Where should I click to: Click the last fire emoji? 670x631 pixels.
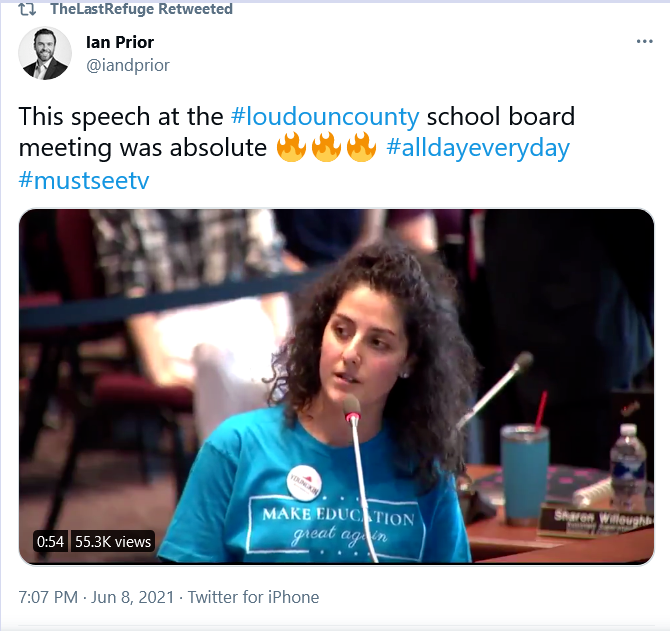pos(361,147)
